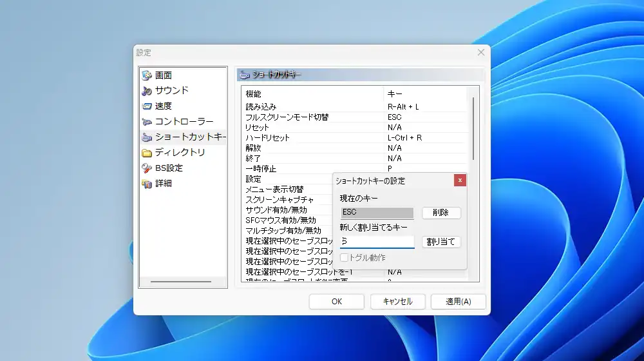644x361 pixels.
Task: Close the ショートカットキーの設定 popup with red X
Action: pyautogui.click(x=460, y=180)
